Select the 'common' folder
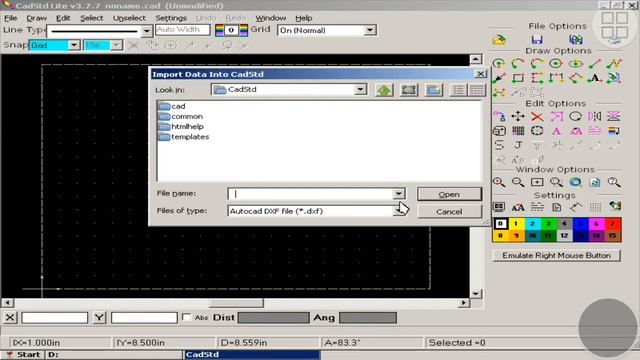The width and height of the screenshot is (640, 360). click(x=181, y=116)
